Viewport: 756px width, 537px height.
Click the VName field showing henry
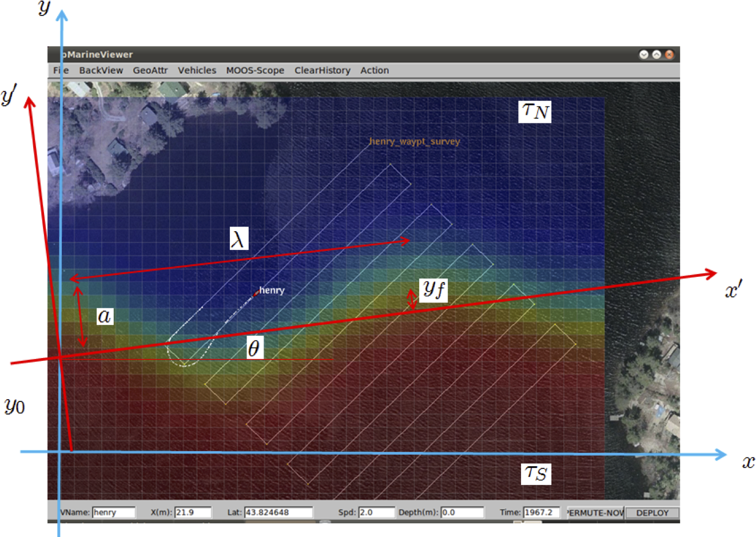click(x=114, y=512)
